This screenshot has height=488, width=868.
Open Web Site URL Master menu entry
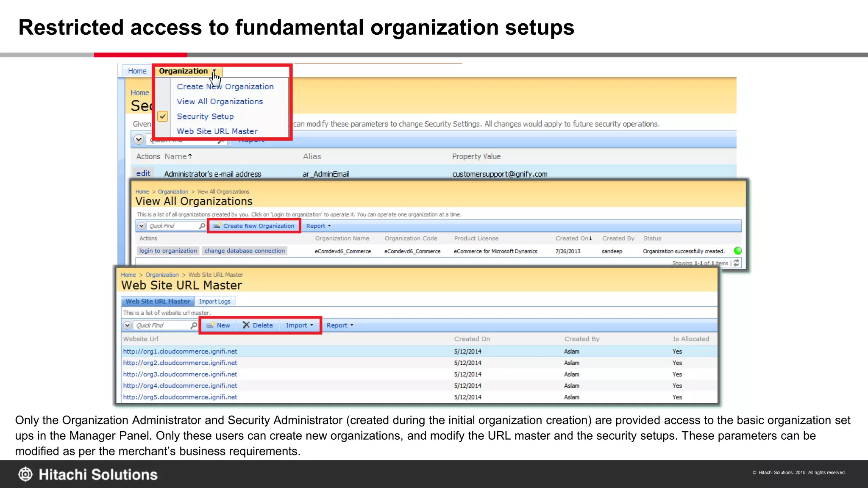(x=217, y=131)
